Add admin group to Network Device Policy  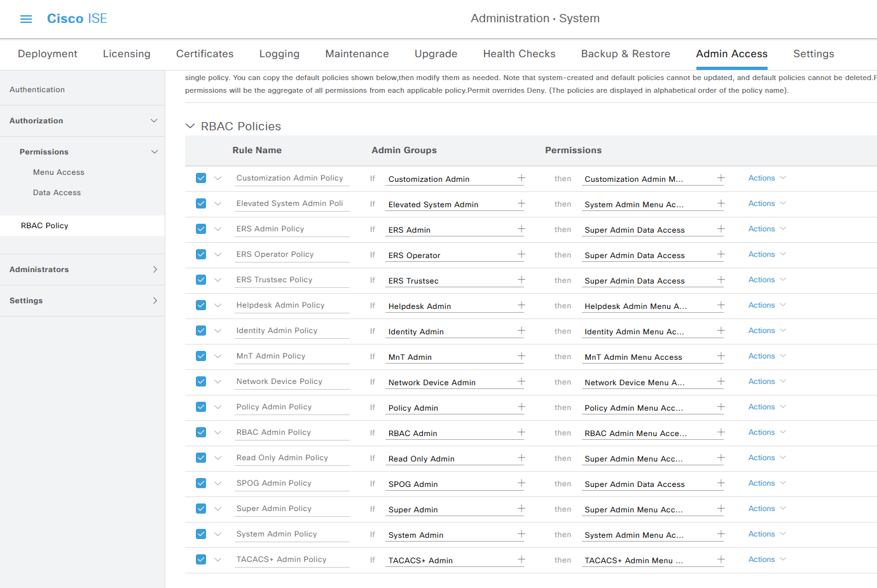(x=521, y=381)
